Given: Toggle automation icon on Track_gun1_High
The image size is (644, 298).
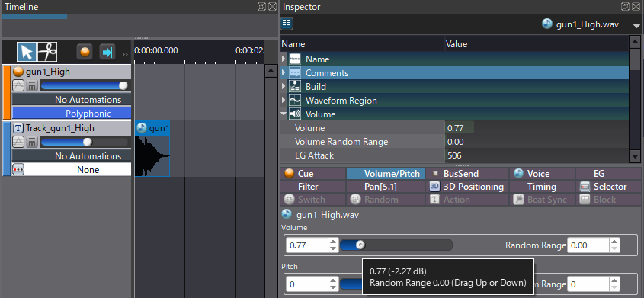Looking at the screenshot, I should (18, 142).
